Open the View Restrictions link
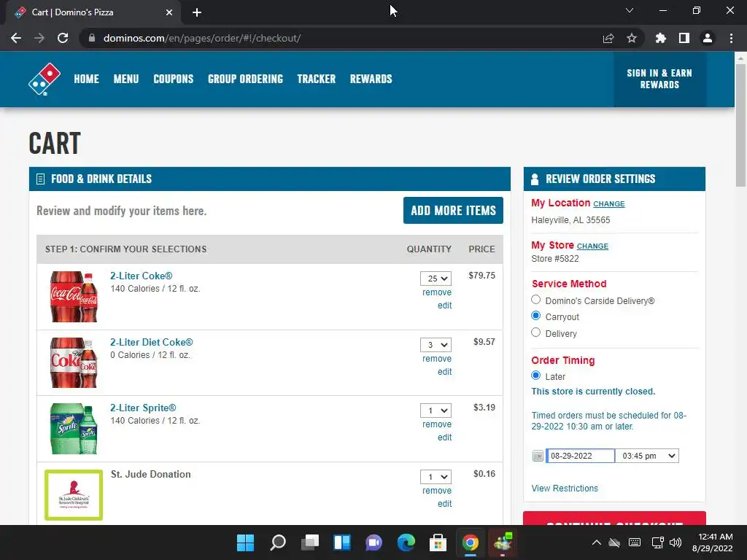The height and width of the screenshot is (560, 747). click(x=565, y=488)
